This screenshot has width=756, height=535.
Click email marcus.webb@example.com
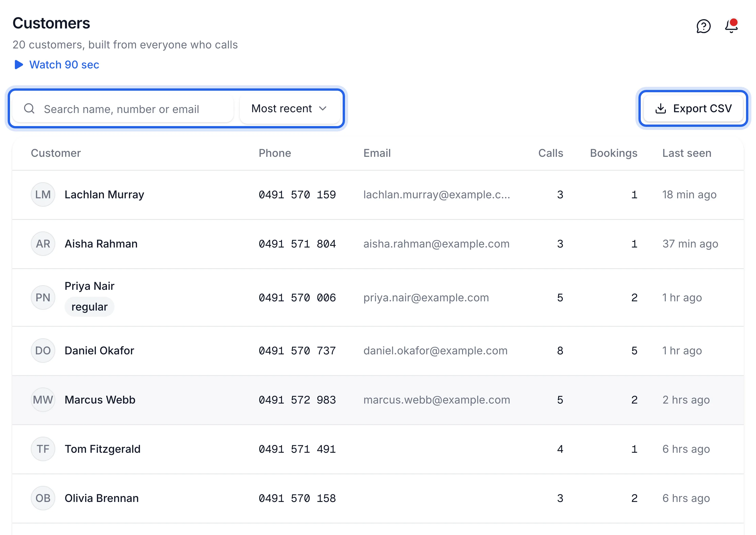tap(437, 400)
